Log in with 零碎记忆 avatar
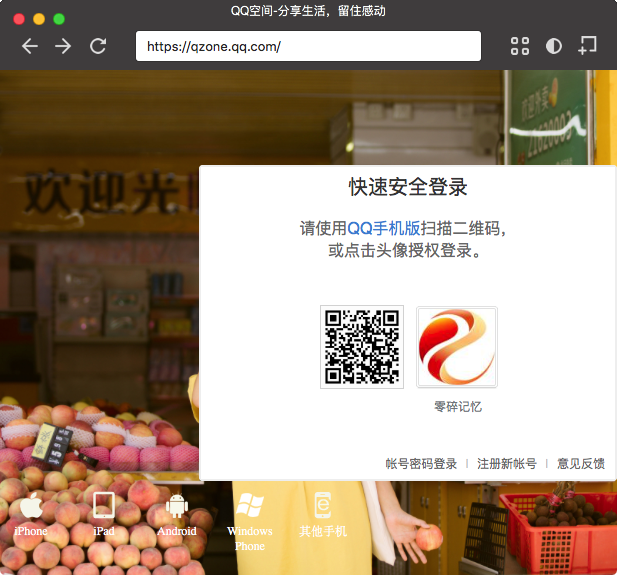617x575 pixels. pos(457,347)
